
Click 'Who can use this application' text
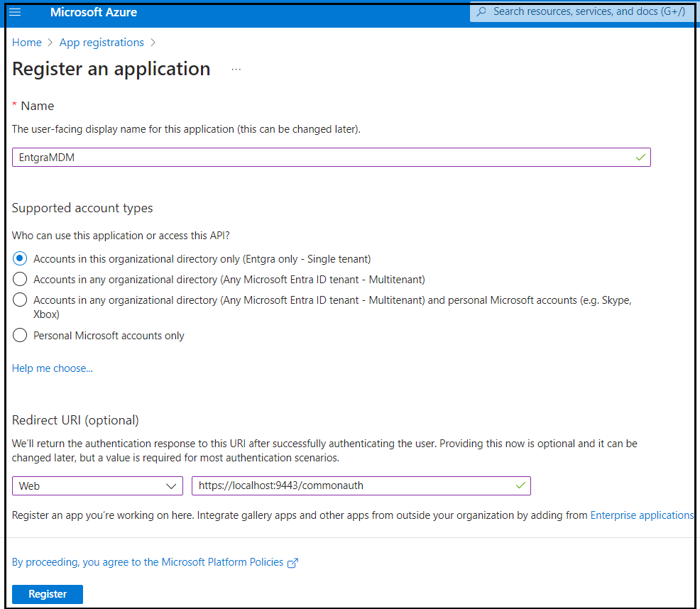click(x=121, y=236)
